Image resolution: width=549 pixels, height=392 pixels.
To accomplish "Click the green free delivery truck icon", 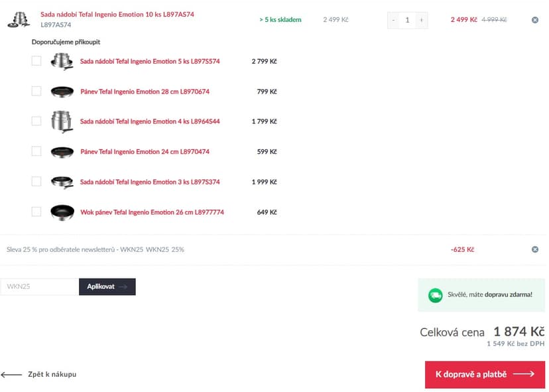I will tap(435, 295).
